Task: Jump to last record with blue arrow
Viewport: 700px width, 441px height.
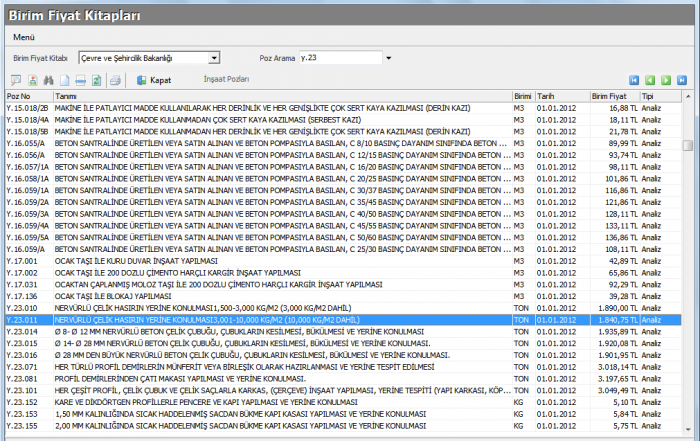Action: (x=681, y=80)
